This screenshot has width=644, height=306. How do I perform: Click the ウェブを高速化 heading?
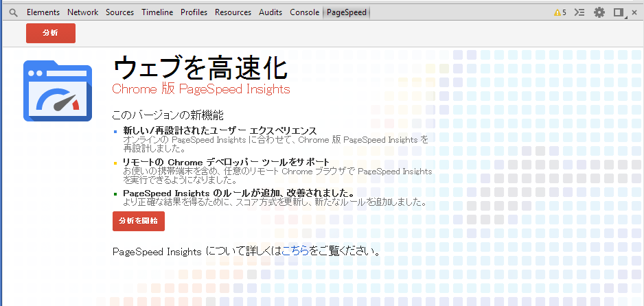tap(199, 67)
